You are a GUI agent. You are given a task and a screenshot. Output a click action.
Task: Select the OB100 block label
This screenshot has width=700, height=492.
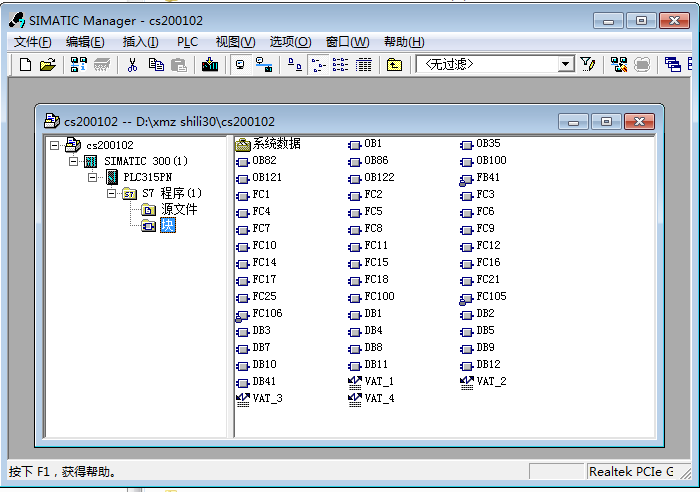point(492,160)
